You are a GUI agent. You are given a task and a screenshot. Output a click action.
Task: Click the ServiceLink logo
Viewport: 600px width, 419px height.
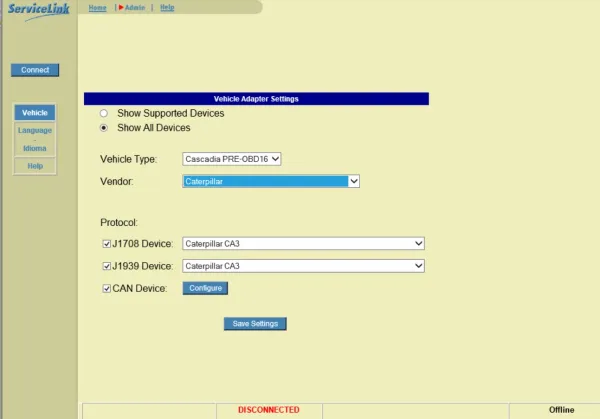tap(39, 9)
